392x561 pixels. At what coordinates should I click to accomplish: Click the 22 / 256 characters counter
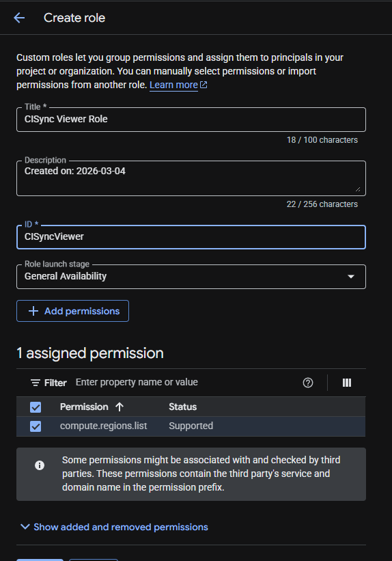(x=322, y=204)
